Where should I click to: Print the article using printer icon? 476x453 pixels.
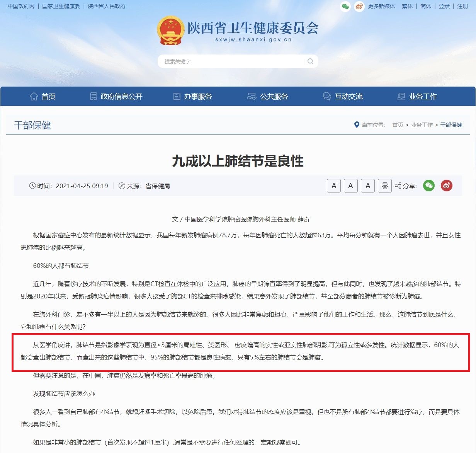point(385,186)
